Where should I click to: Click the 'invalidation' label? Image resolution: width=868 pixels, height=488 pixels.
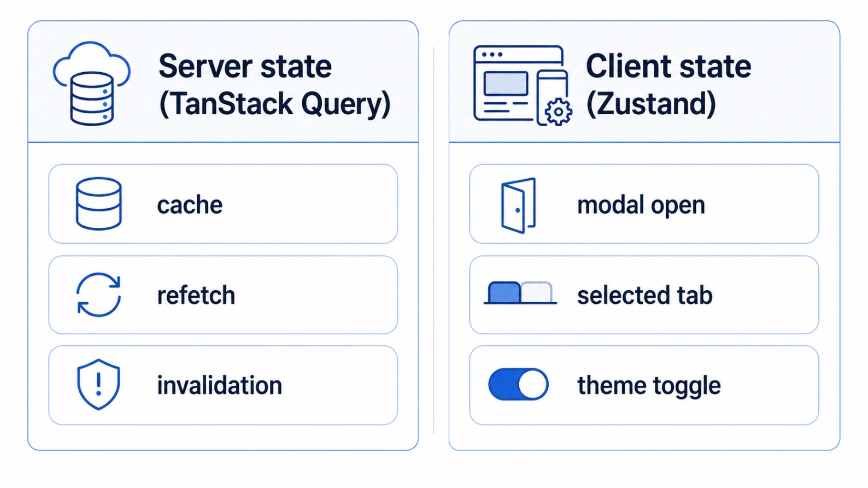(x=220, y=385)
